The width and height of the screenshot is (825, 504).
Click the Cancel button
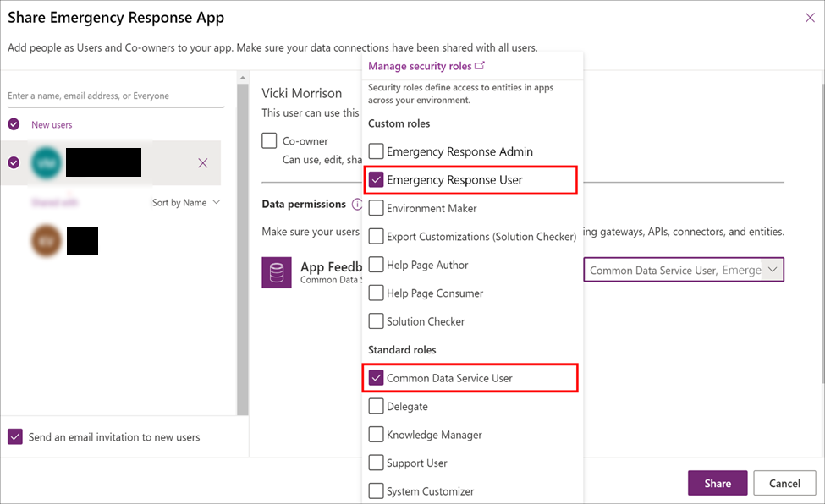coord(784,483)
